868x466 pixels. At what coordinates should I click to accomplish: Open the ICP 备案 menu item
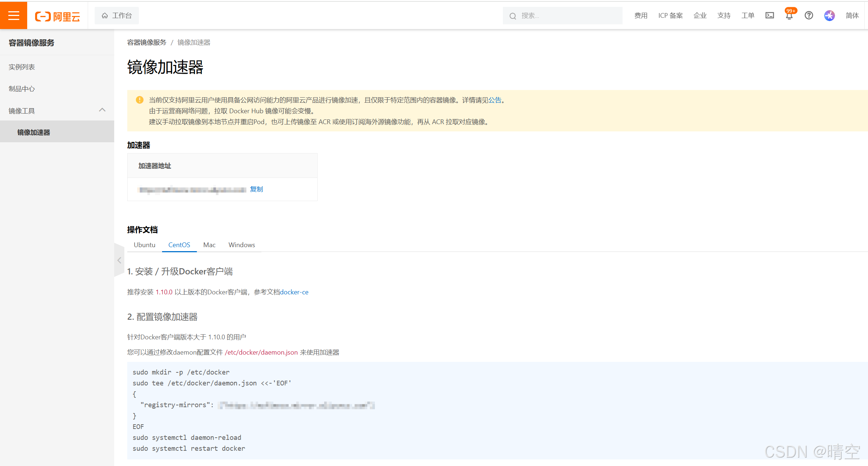tap(670, 16)
